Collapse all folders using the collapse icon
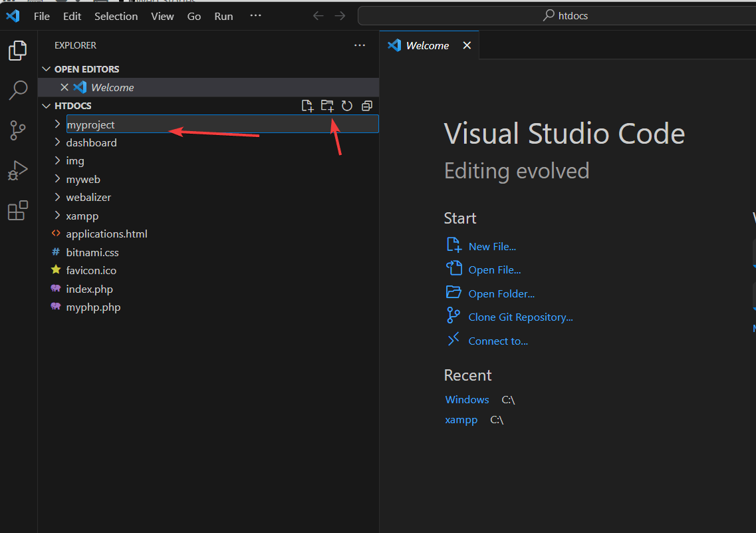This screenshot has width=756, height=533. [x=366, y=105]
